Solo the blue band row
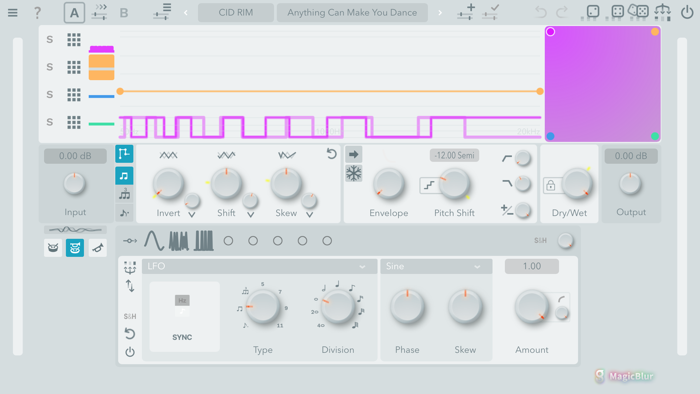Screen dimensions: 700x394 click(x=50, y=95)
